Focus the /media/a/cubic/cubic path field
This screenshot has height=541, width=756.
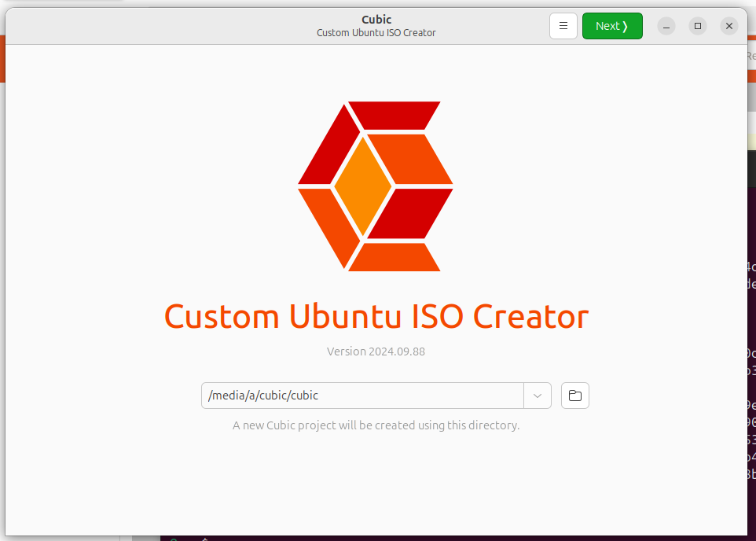[362, 396]
